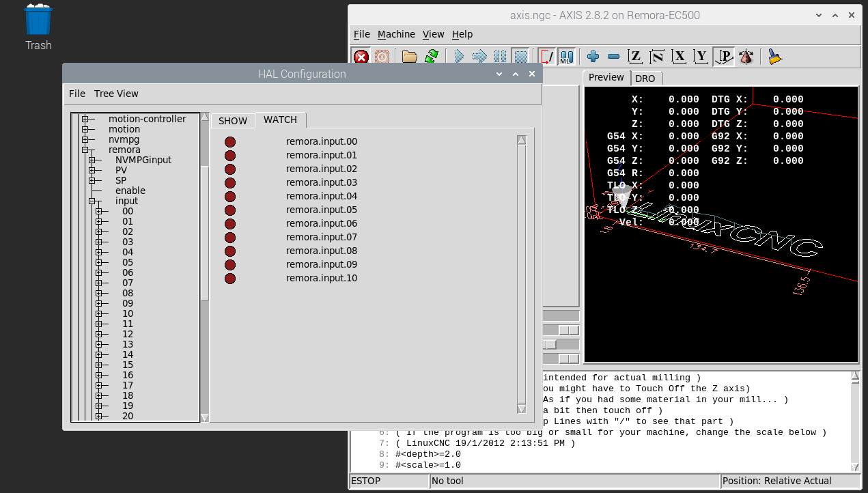
Task: Click the ESTOP status bar field
Action: tap(389, 481)
